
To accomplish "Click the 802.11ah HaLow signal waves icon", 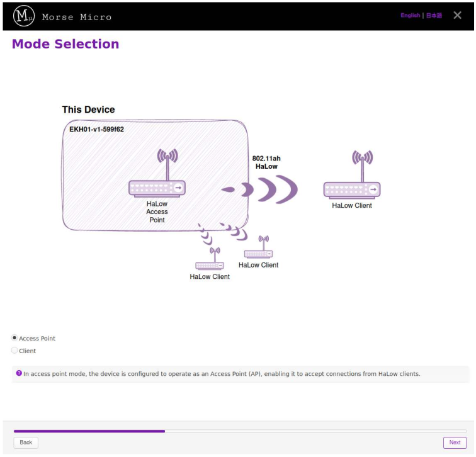I will (259, 189).
